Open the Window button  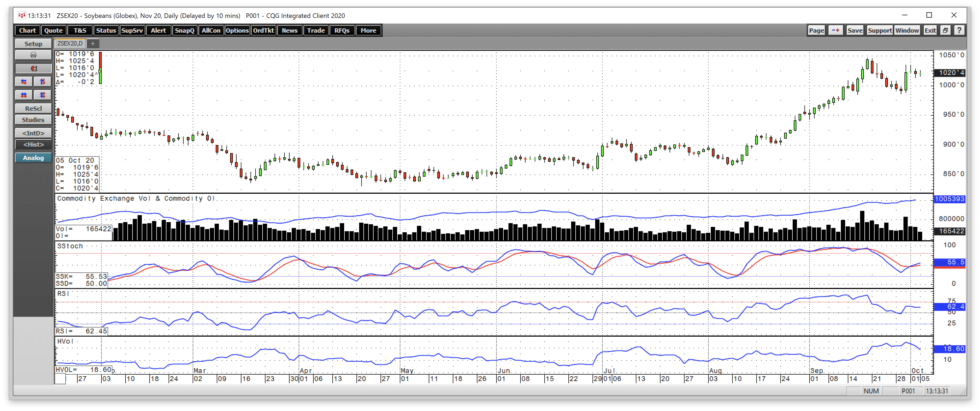tap(907, 31)
